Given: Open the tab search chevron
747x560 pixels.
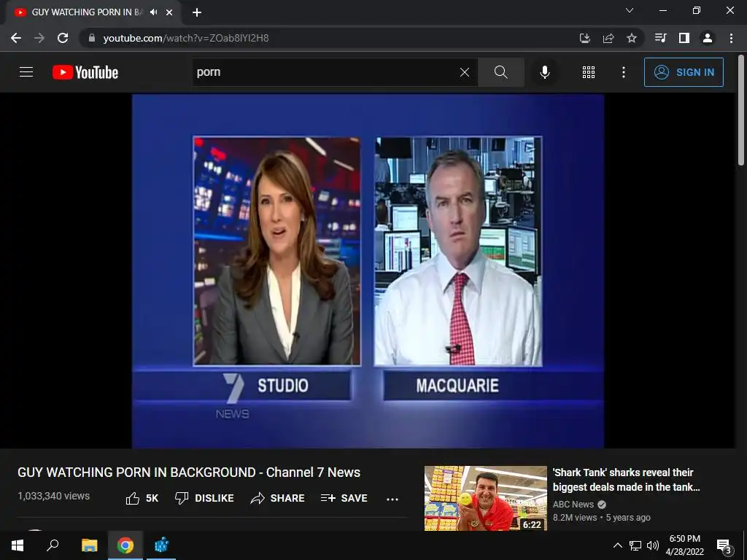Looking at the screenshot, I should [x=630, y=10].
